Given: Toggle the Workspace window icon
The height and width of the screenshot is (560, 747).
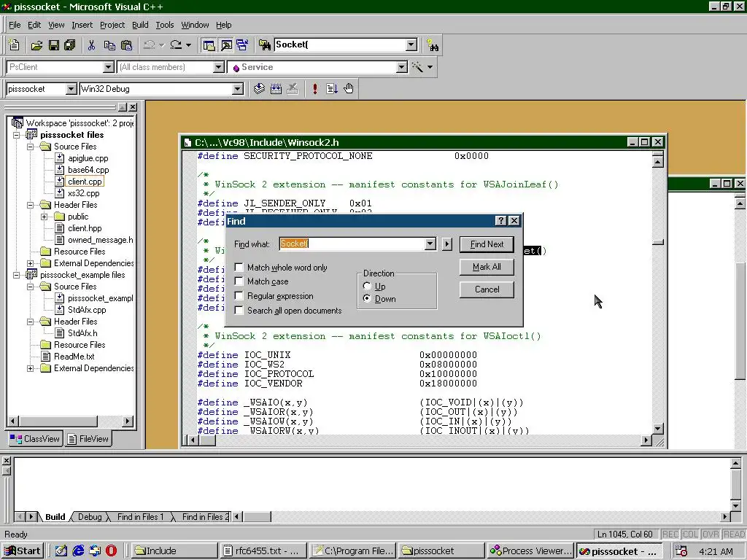Looking at the screenshot, I should [x=209, y=45].
